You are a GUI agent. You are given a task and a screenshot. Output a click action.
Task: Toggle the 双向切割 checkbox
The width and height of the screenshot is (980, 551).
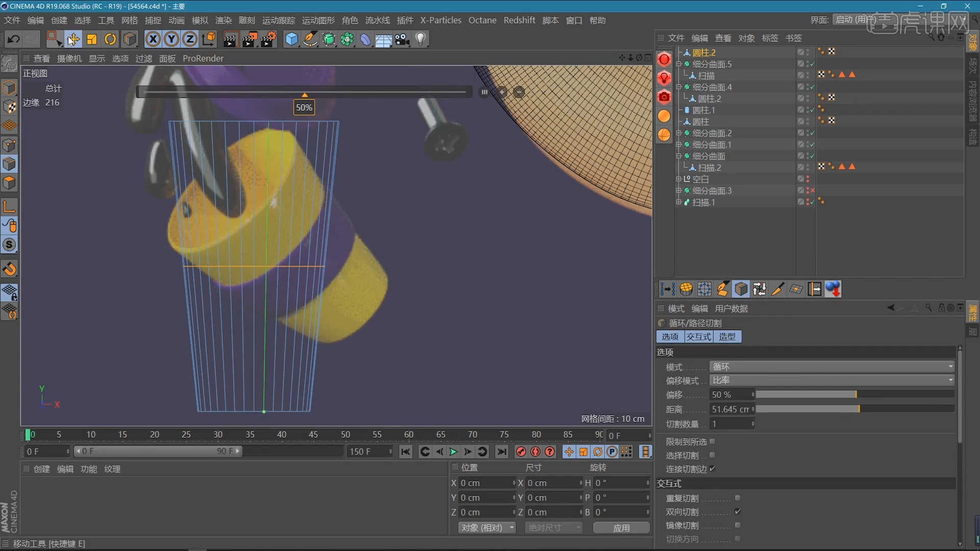pos(738,511)
